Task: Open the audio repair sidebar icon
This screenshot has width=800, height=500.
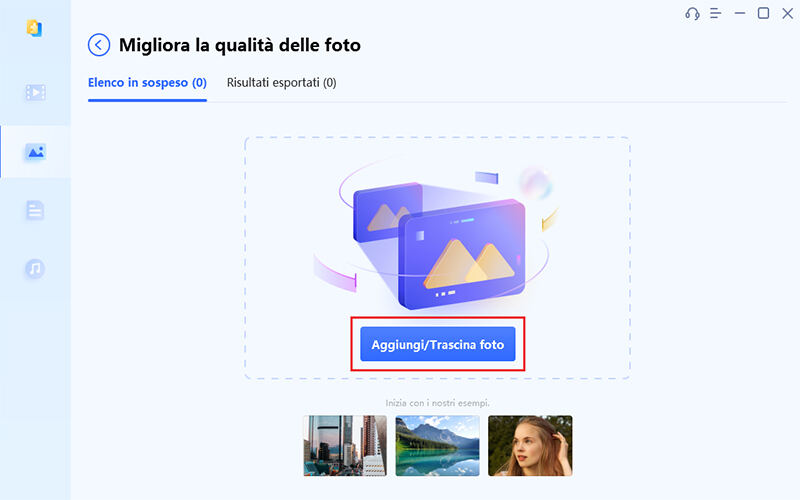Action: [35, 268]
